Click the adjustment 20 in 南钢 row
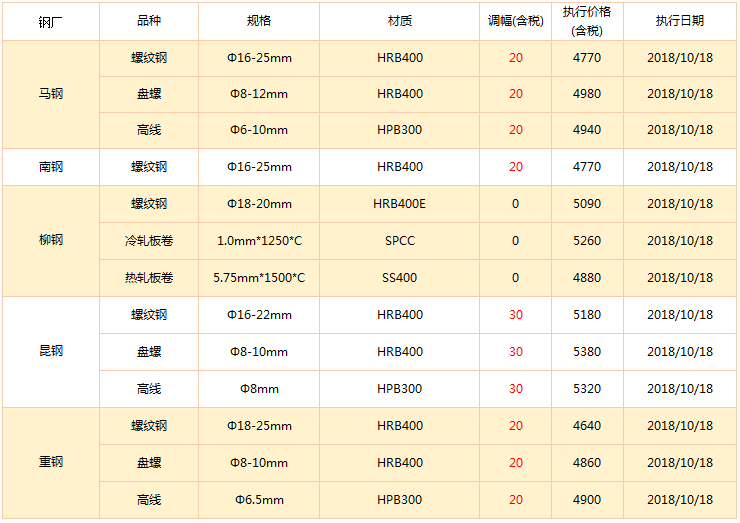This screenshot has width=740, height=523. [x=515, y=167]
